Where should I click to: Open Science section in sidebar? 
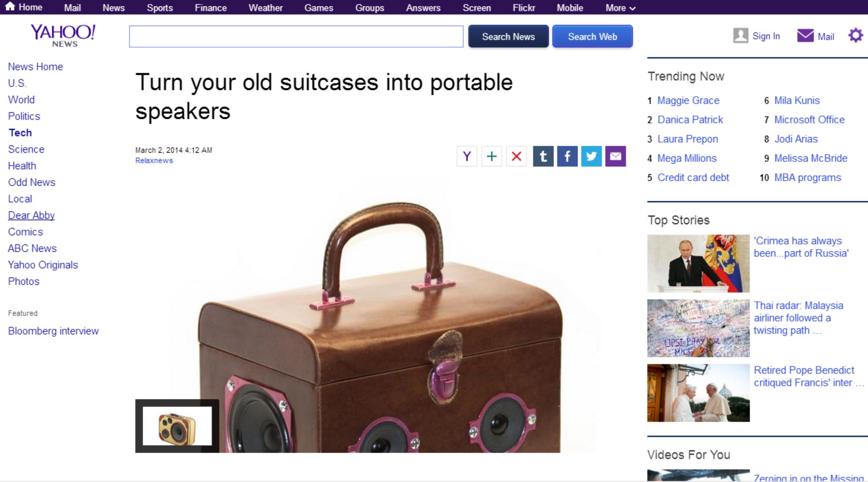coord(26,149)
